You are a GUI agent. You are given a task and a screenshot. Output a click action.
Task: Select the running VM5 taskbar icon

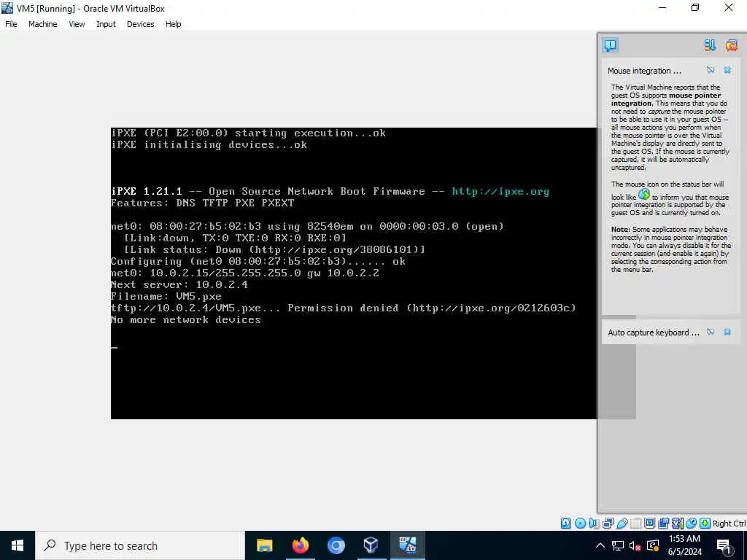pyautogui.click(x=407, y=545)
